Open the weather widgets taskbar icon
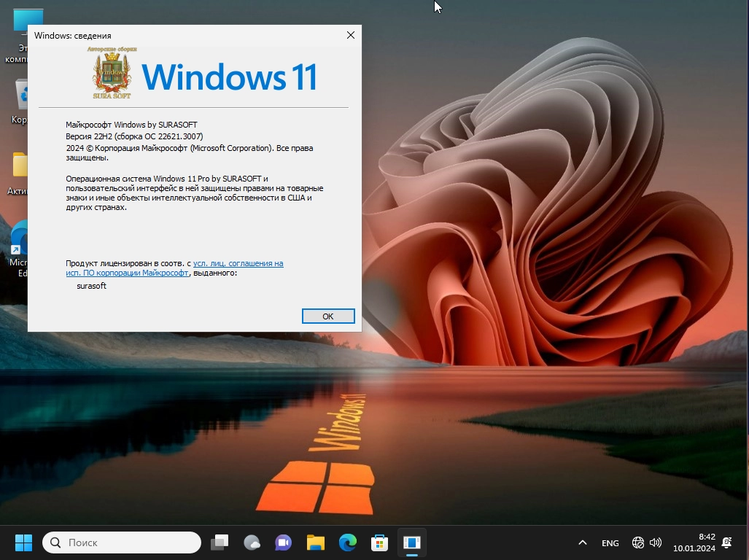The image size is (749, 560). [x=252, y=542]
